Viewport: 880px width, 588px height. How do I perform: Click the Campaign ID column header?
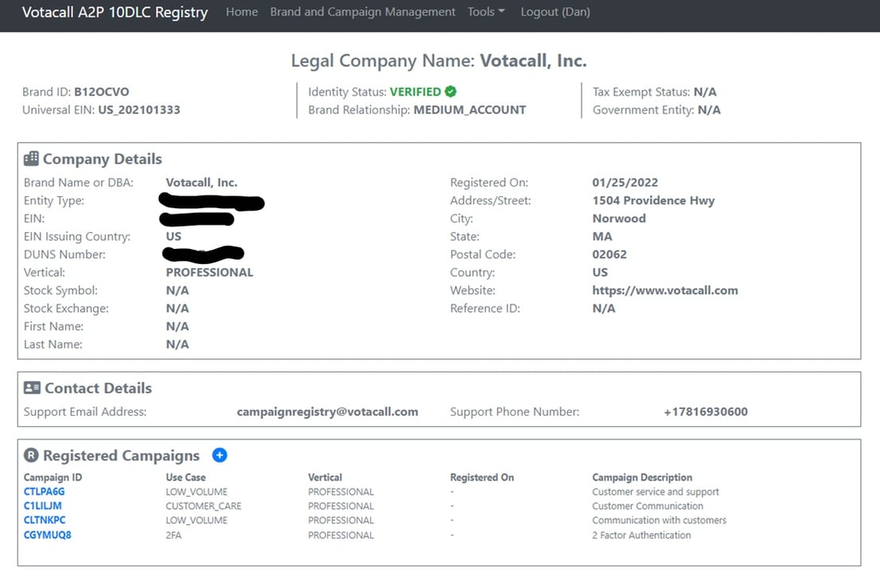pyautogui.click(x=53, y=477)
